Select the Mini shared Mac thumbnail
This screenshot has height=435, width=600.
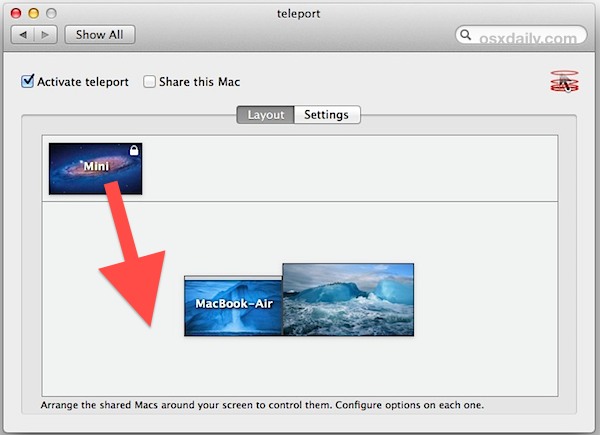[95, 169]
